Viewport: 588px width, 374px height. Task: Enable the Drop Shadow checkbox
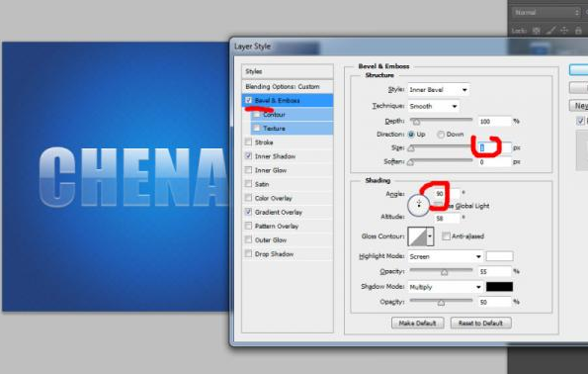pos(248,254)
